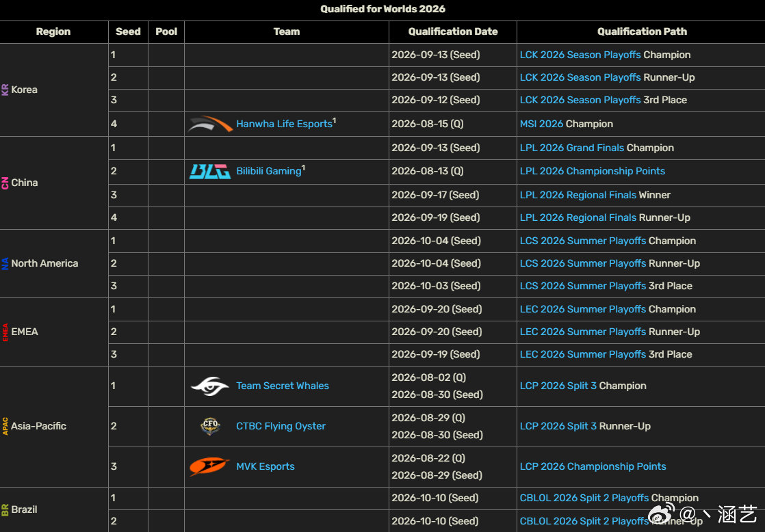The height and width of the screenshot is (532, 765).
Task: Click the NA region tag beside North America
Action: [5, 264]
